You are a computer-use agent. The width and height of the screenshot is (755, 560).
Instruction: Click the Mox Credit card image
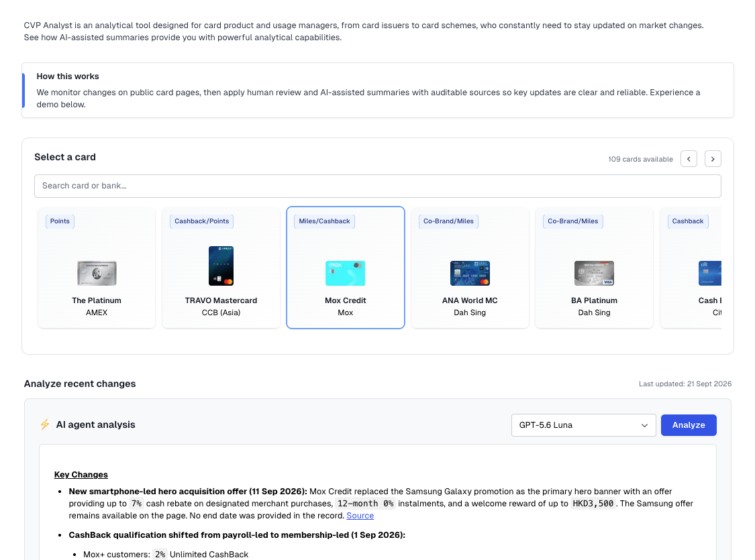(x=345, y=273)
